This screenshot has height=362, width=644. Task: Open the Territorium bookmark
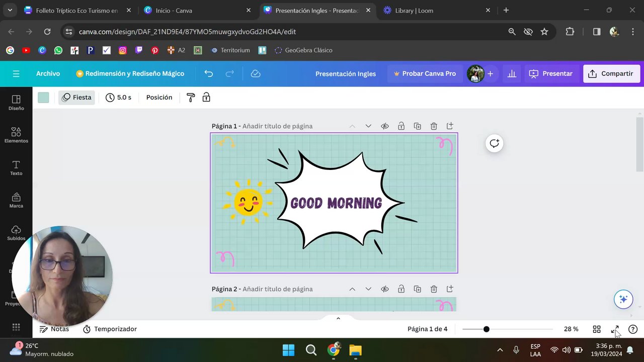coord(230,50)
